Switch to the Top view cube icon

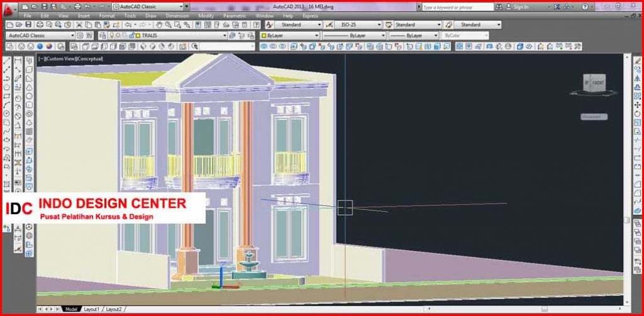click(x=85, y=46)
